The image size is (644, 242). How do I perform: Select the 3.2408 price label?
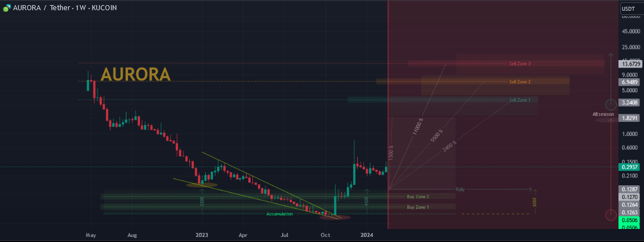629,102
